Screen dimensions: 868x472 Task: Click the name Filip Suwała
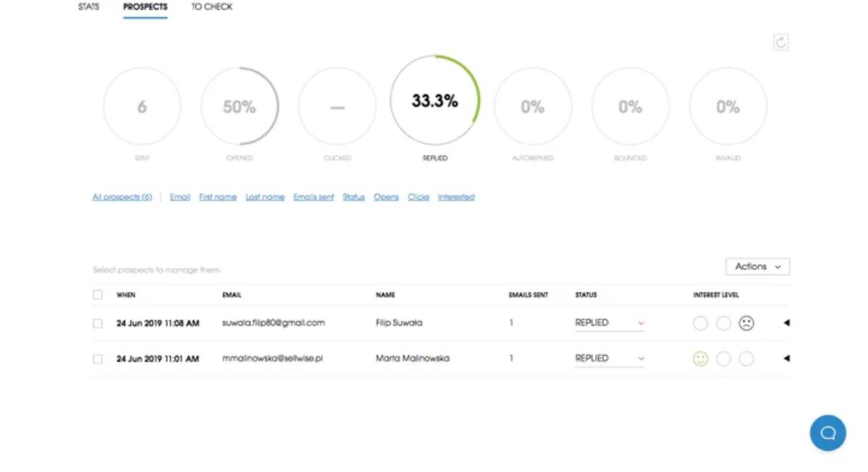[x=399, y=323]
